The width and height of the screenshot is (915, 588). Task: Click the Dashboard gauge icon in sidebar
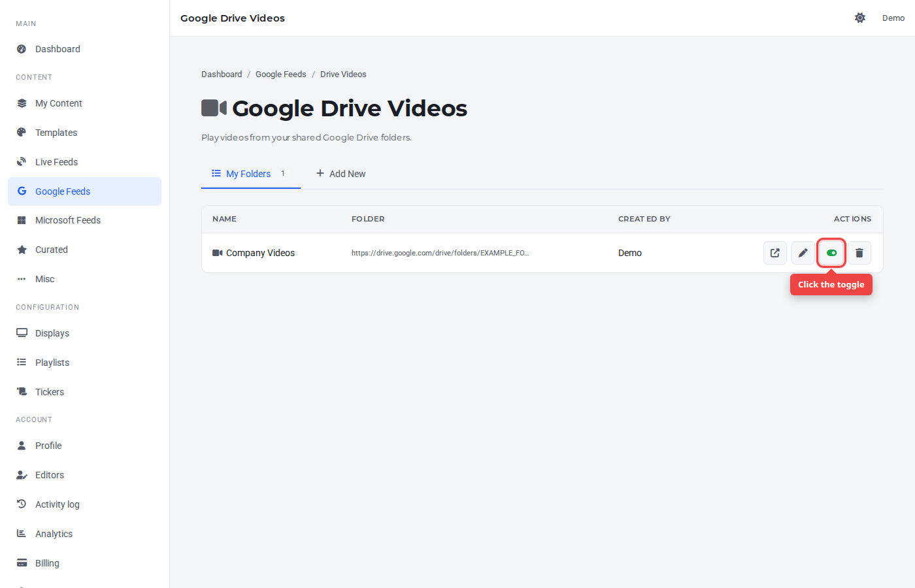[x=22, y=49]
